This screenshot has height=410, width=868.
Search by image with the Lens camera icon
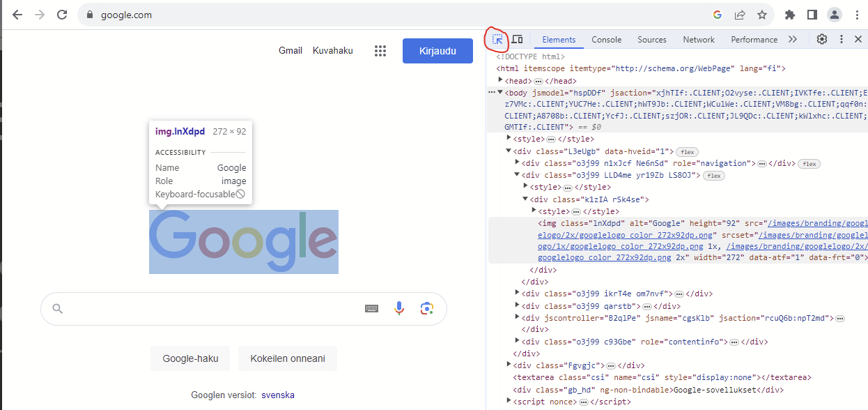pos(427,308)
